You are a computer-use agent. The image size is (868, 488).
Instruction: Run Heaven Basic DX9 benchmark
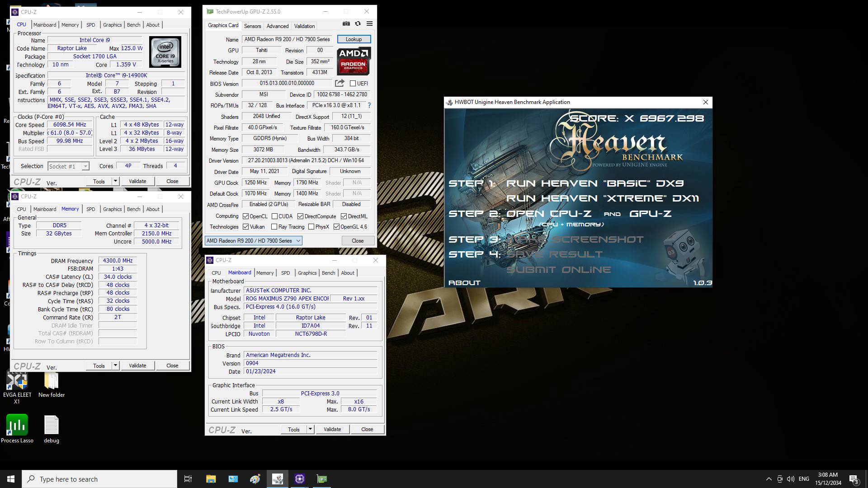pos(595,183)
